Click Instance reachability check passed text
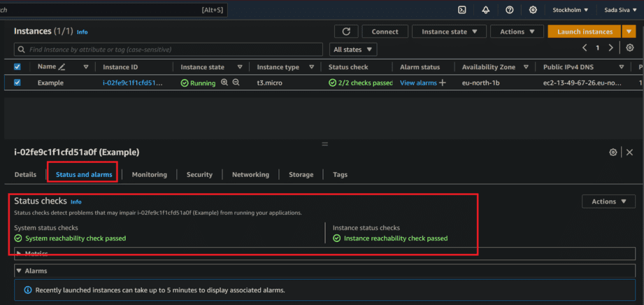Screen dimensions: 644x305 [x=396, y=239]
